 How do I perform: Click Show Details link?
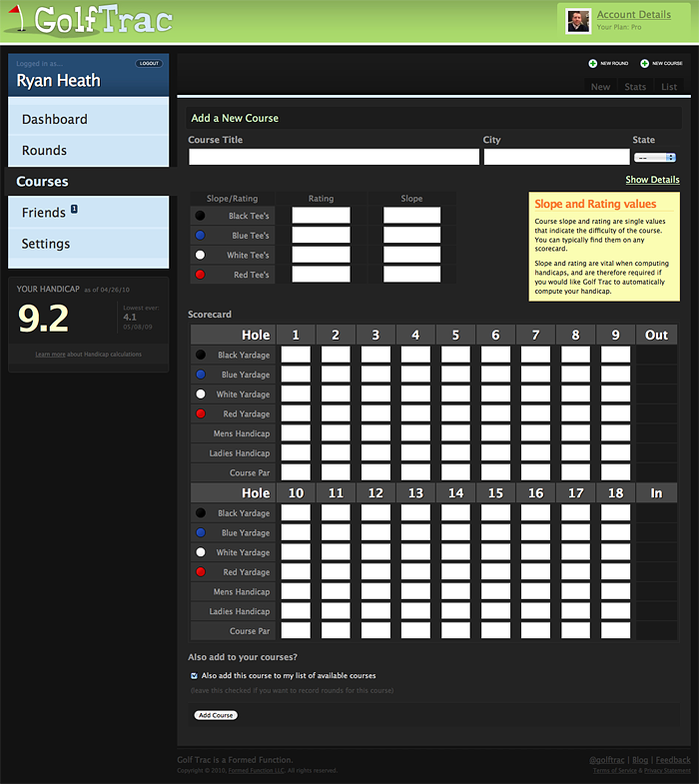click(652, 180)
